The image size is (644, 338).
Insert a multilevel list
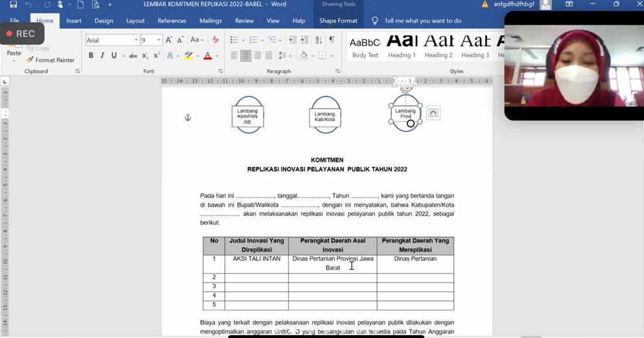(273, 40)
